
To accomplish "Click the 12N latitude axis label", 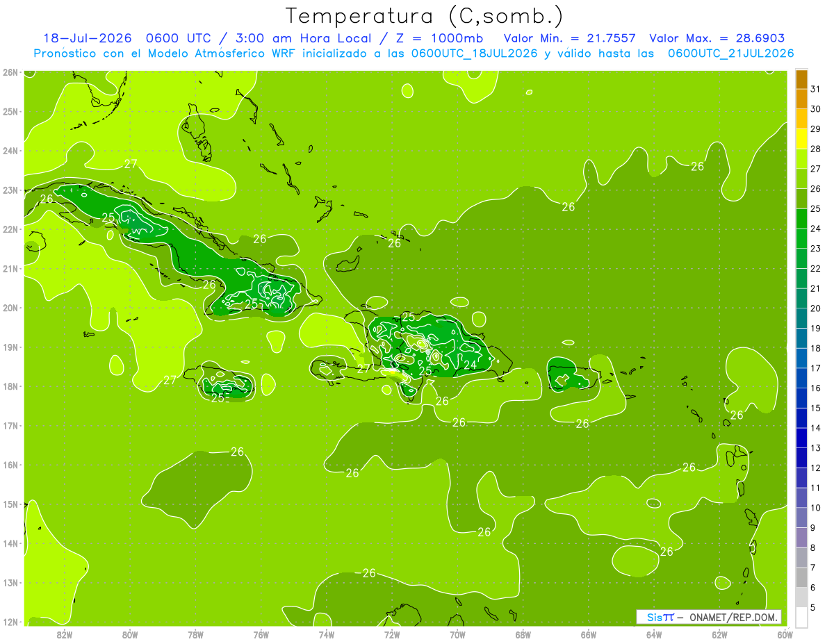I will (10, 622).
